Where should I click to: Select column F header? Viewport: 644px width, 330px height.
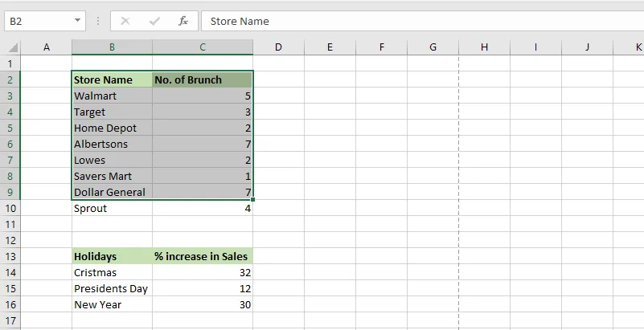[382, 47]
